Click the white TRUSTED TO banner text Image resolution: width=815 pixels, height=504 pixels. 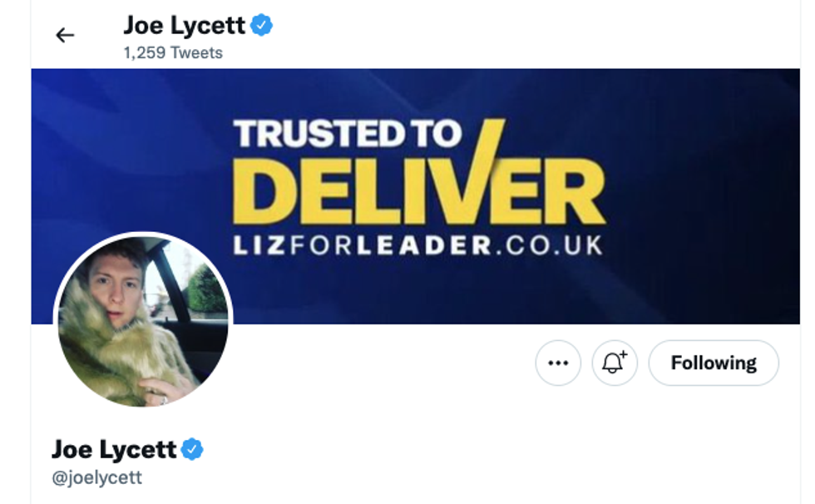(x=347, y=134)
